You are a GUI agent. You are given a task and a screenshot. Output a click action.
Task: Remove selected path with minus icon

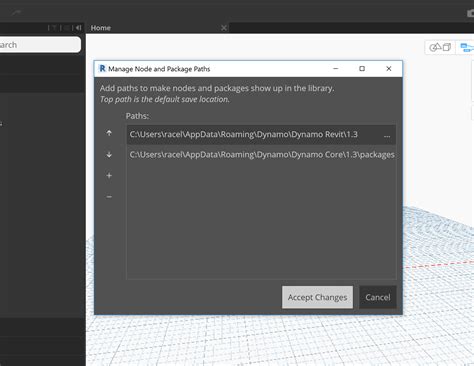(x=109, y=197)
